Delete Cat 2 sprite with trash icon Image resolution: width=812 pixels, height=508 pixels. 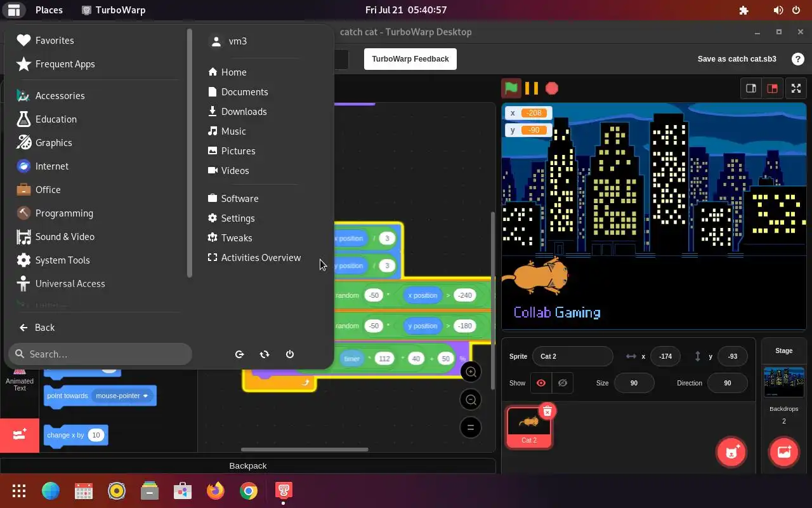tap(547, 411)
